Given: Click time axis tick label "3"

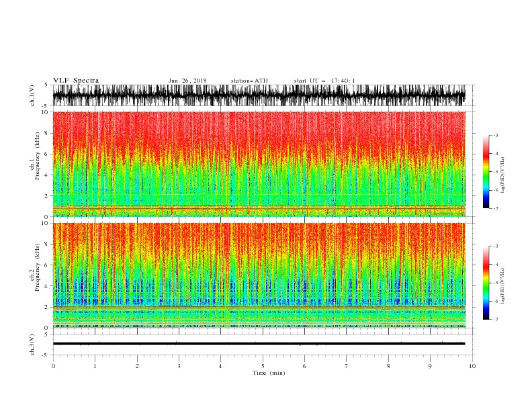Looking at the screenshot, I should (x=179, y=366).
